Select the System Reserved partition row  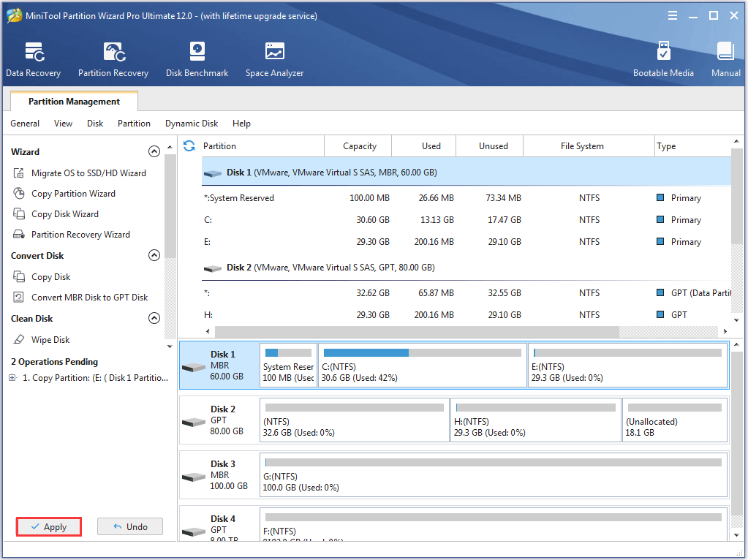click(466, 198)
